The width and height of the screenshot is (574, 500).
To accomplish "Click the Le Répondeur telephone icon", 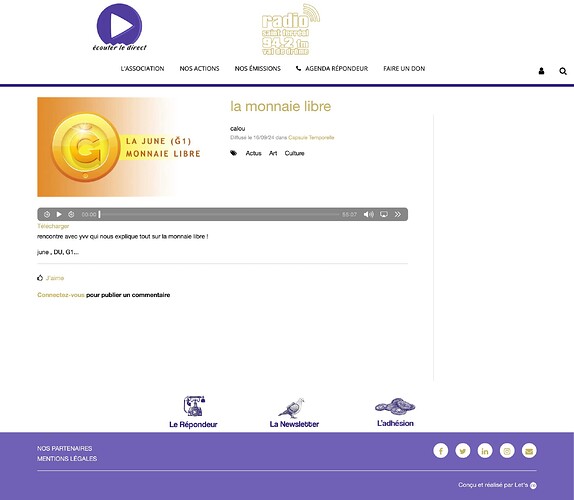I will pos(194,406).
